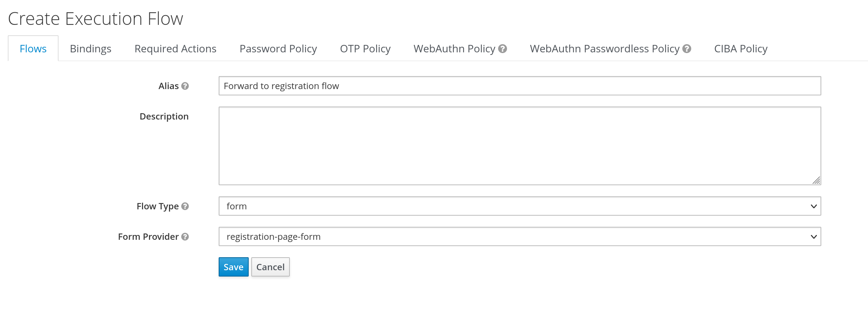Viewport: 868px width, 317px height.
Task: Switch to the Required Actions tab
Action: point(175,49)
